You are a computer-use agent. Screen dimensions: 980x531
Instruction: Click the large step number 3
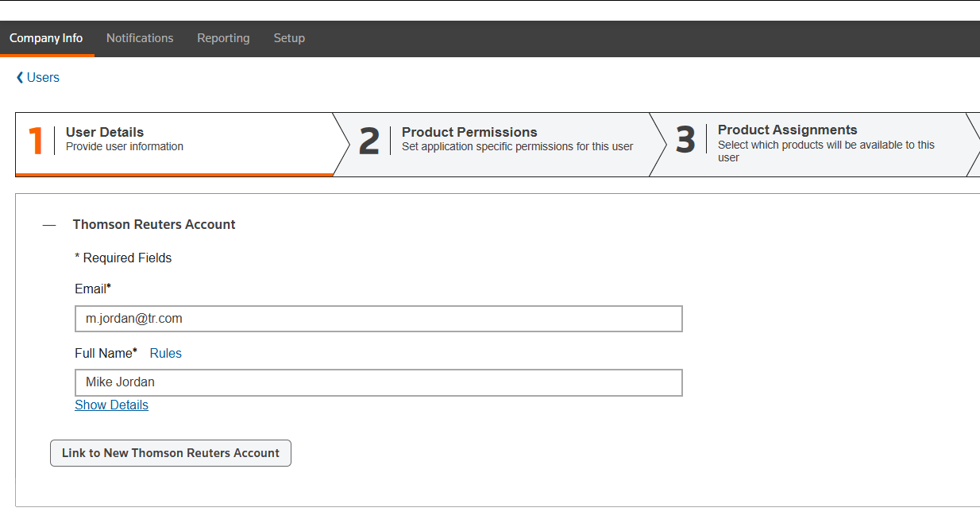point(685,140)
